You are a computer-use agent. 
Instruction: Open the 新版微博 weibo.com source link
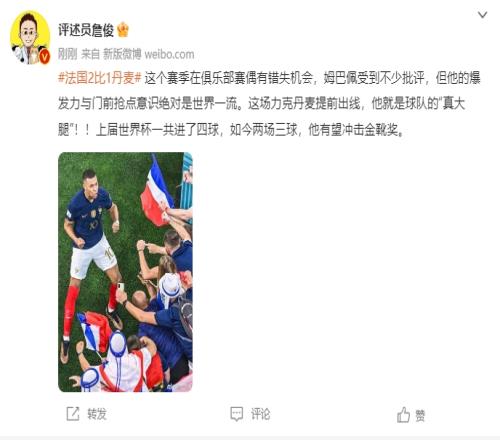[x=148, y=54]
